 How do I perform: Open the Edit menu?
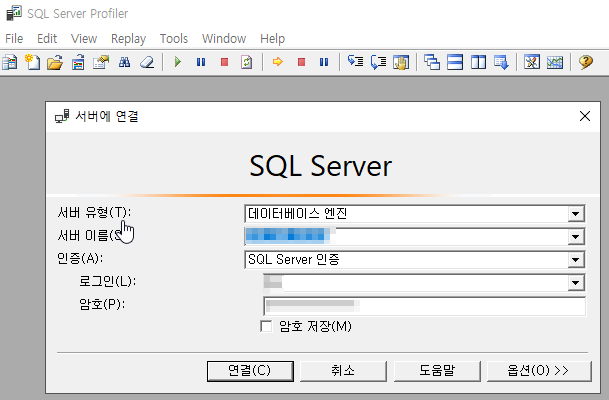point(47,38)
